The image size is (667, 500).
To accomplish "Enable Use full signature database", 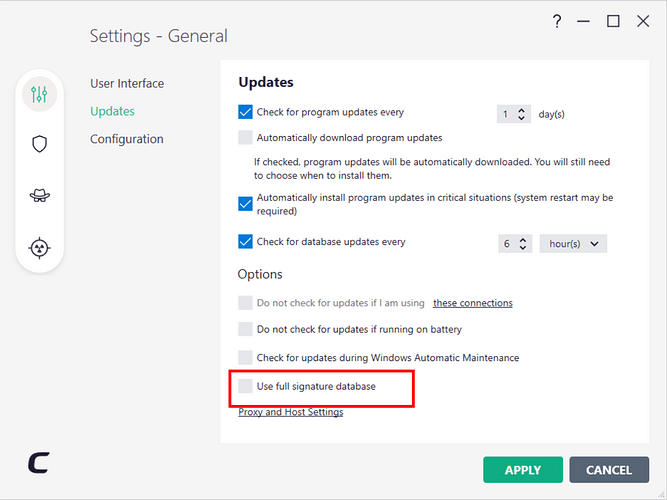I will 246,386.
